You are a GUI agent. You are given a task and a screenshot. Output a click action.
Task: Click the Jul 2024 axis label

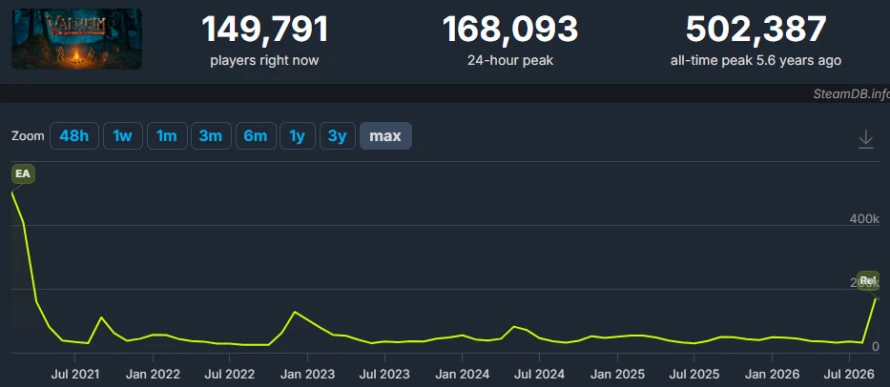click(x=539, y=375)
